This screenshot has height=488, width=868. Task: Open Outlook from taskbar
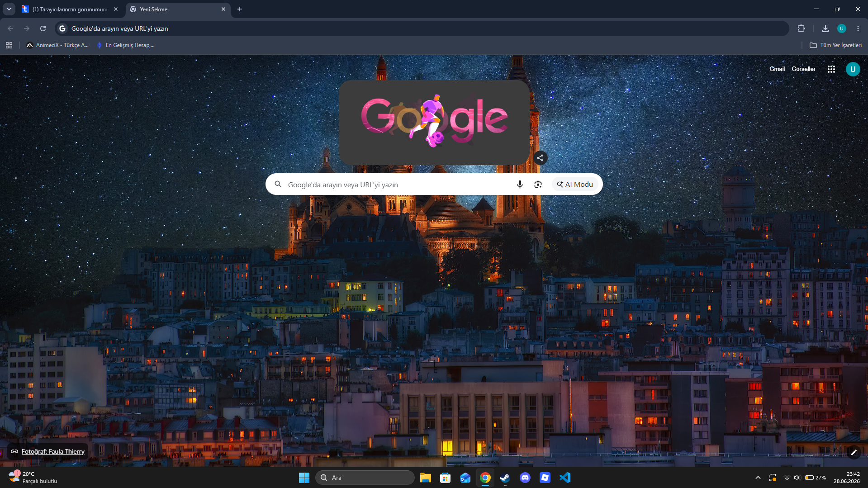pyautogui.click(x=465, y=478)
